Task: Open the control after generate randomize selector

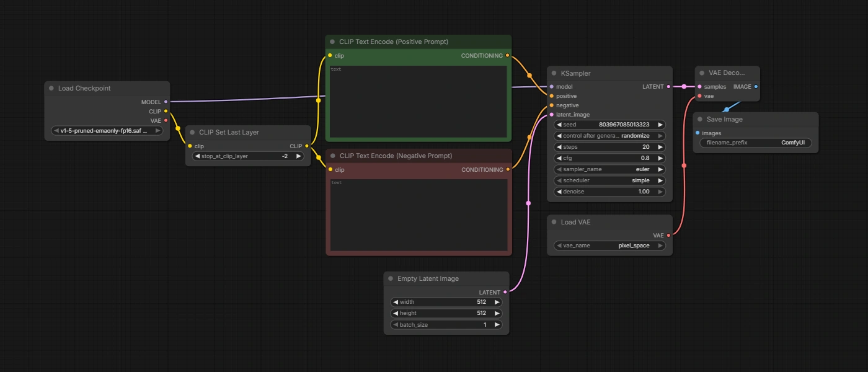Action: click(x=610, y=136)
